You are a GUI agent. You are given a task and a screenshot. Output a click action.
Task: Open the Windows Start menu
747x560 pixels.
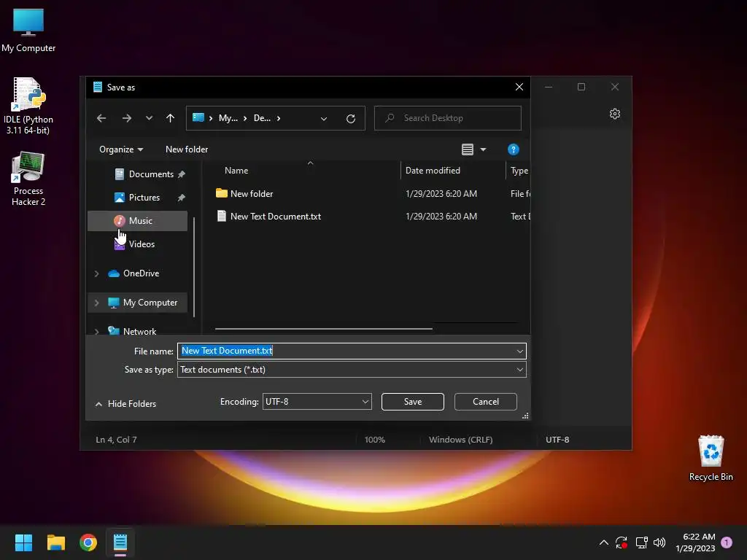[x=23, y=542]
